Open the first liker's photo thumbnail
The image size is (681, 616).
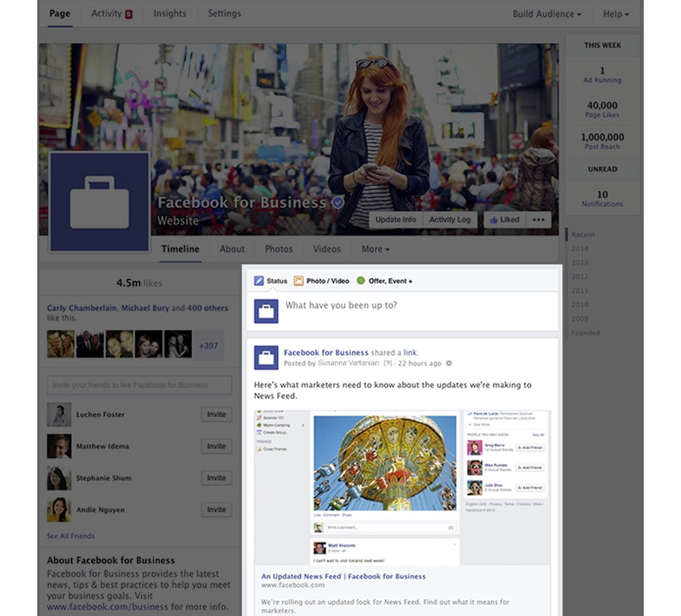[x=61, y=344]
